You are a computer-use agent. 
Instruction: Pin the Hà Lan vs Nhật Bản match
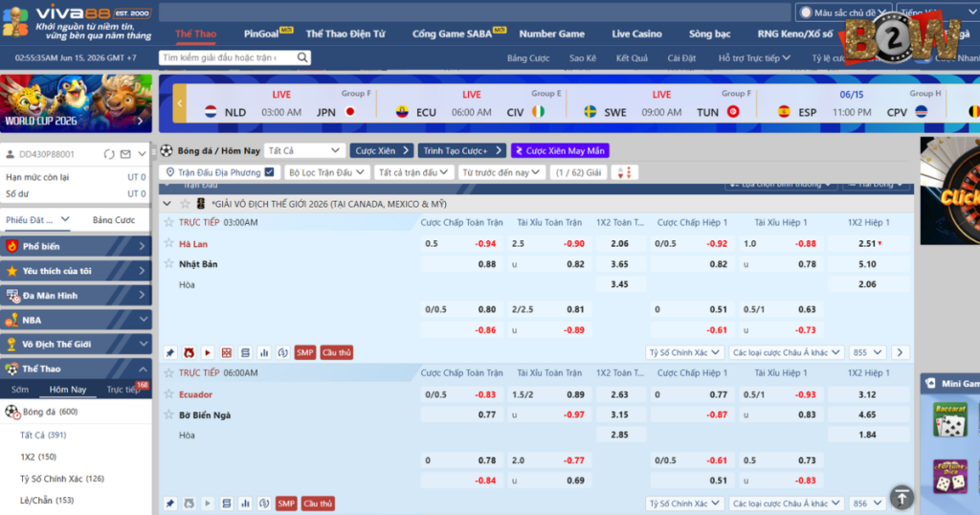point(170,352)
